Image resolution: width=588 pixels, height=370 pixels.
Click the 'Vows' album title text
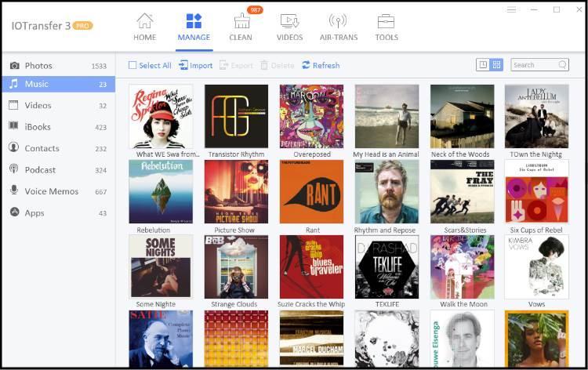coord(536,304)
